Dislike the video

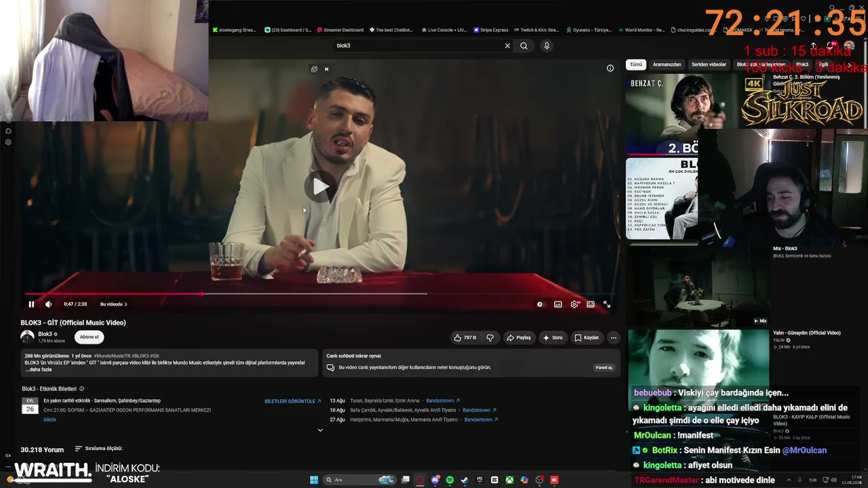(x=490, y=338)
